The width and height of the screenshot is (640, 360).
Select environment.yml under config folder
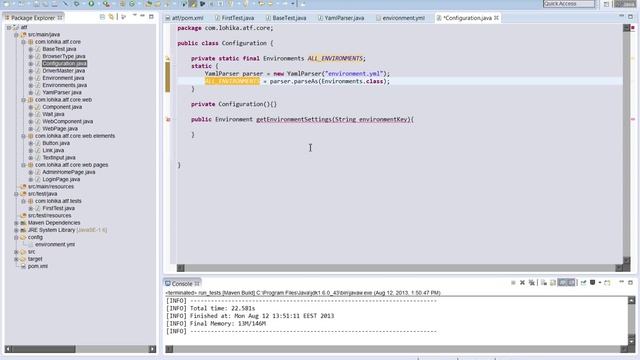[x=55, y=244]
